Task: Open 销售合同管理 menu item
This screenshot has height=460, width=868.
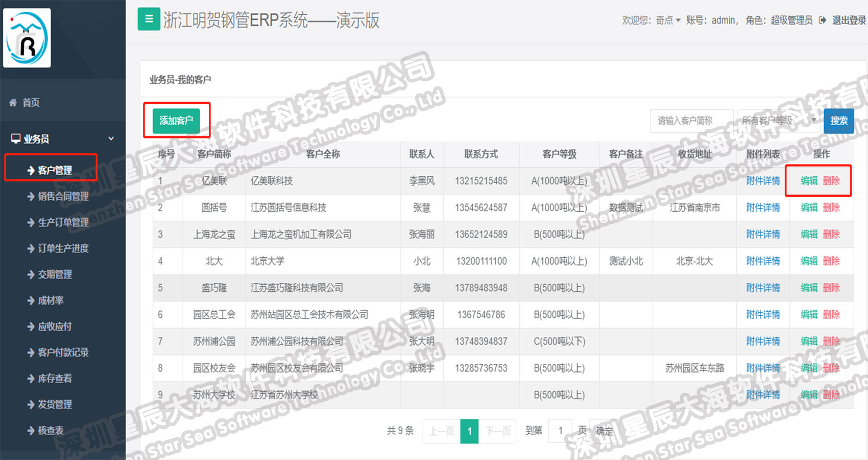Action: click(58, 196)
